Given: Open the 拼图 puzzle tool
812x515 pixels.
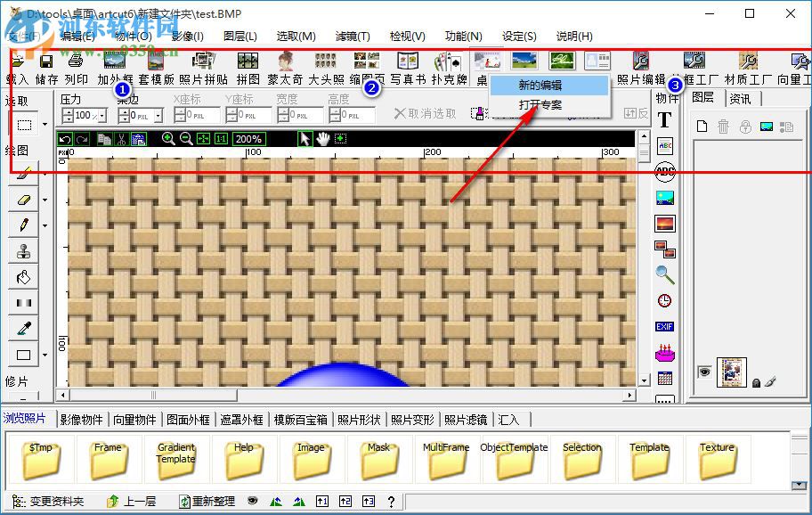Looking at the screenshot, I should (247, 62).
